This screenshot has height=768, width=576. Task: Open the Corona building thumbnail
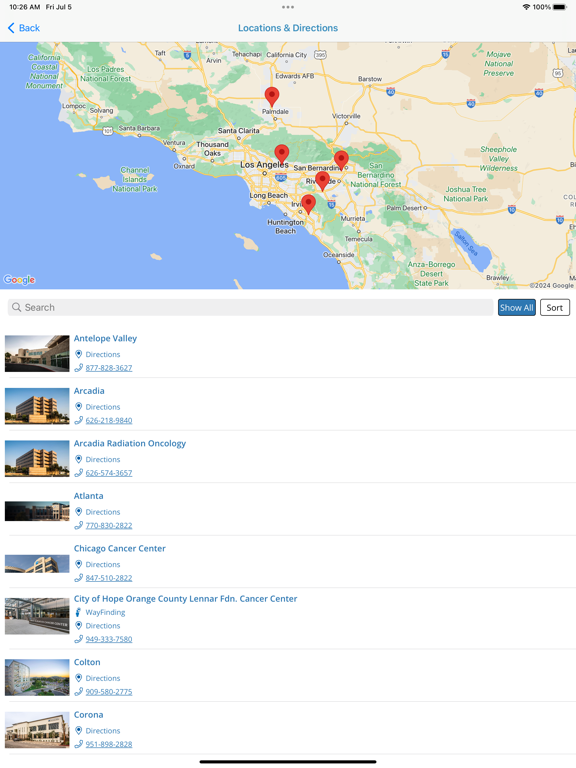tap(37, 730)
